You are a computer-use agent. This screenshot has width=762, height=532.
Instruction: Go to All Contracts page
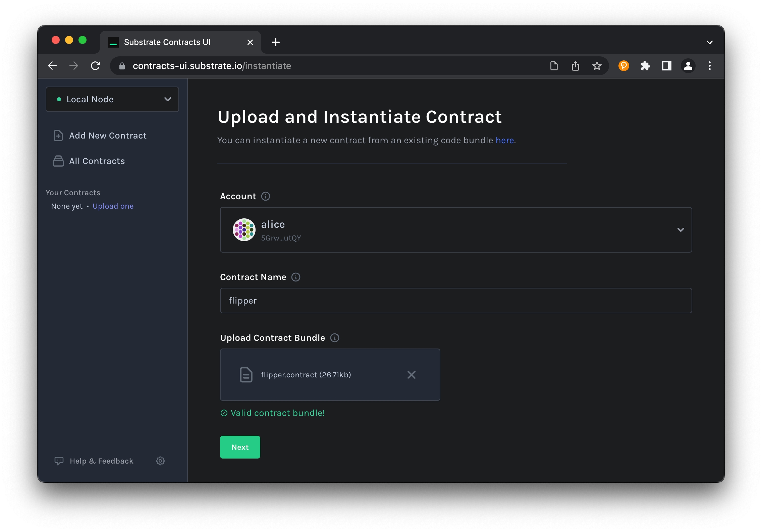tap(97, 161)
